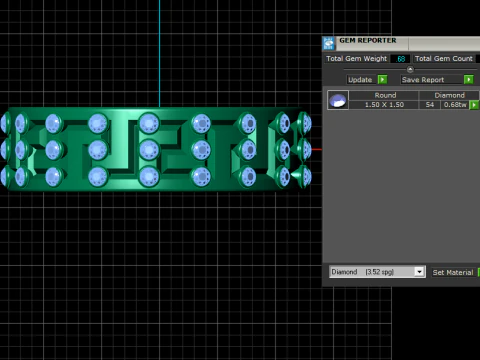Collapse the panel using the small circle expander
The width and height of the screenshot is (480, 360).
coord(410,69)
